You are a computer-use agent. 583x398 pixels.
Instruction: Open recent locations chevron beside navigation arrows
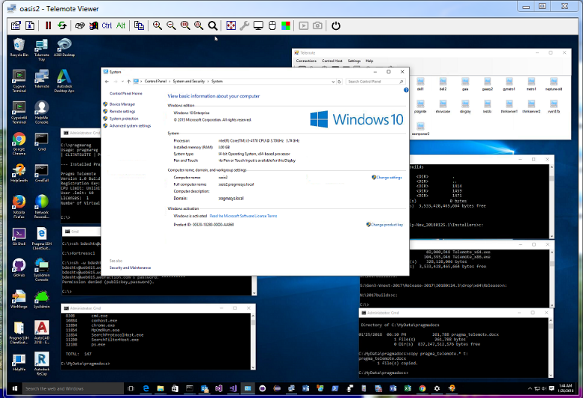(122, 81)
